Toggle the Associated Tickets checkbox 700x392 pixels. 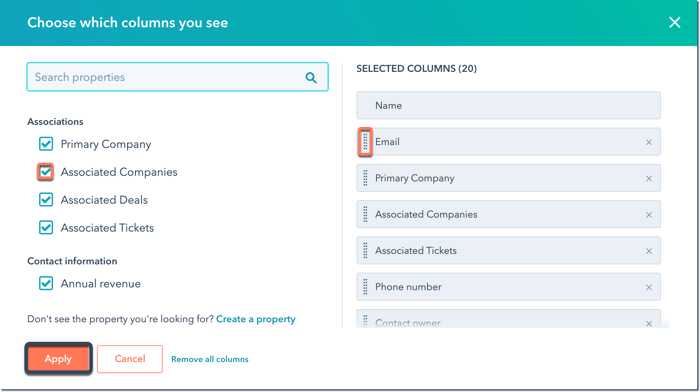coord(46,227)
